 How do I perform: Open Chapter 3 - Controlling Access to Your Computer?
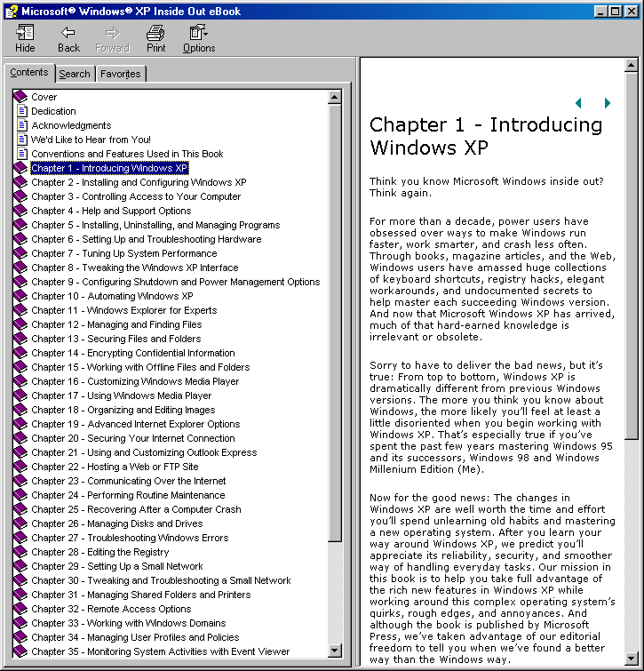pyautogui.click(x=136, y=196)
